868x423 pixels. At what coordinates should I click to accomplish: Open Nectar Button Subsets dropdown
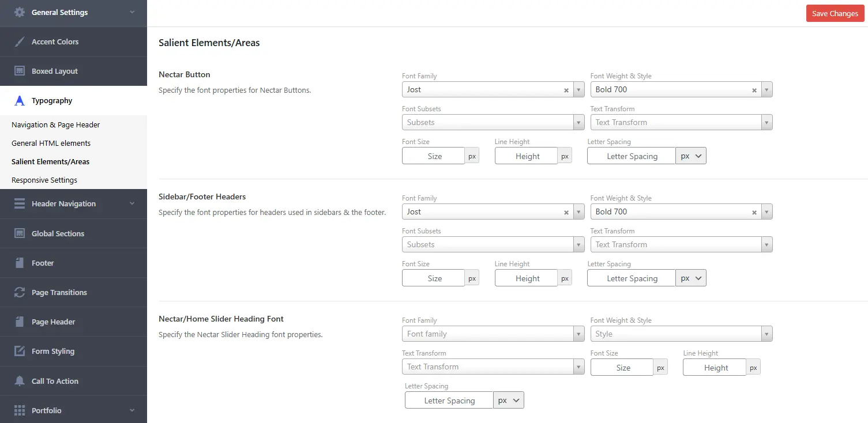pos(493,122)
